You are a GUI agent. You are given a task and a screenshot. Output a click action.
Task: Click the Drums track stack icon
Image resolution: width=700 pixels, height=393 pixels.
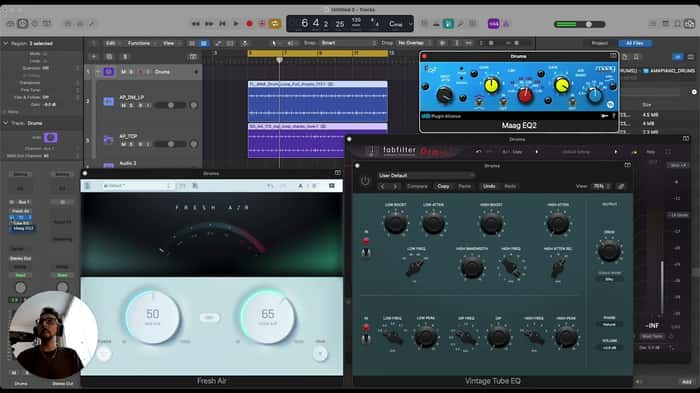(x=108, y=72)
